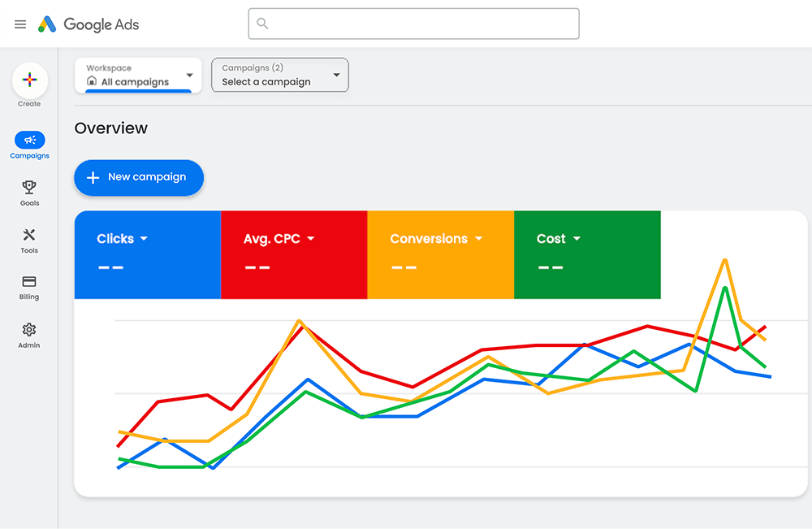
Task: Open Billing card icon
Action: pos(29,282)
